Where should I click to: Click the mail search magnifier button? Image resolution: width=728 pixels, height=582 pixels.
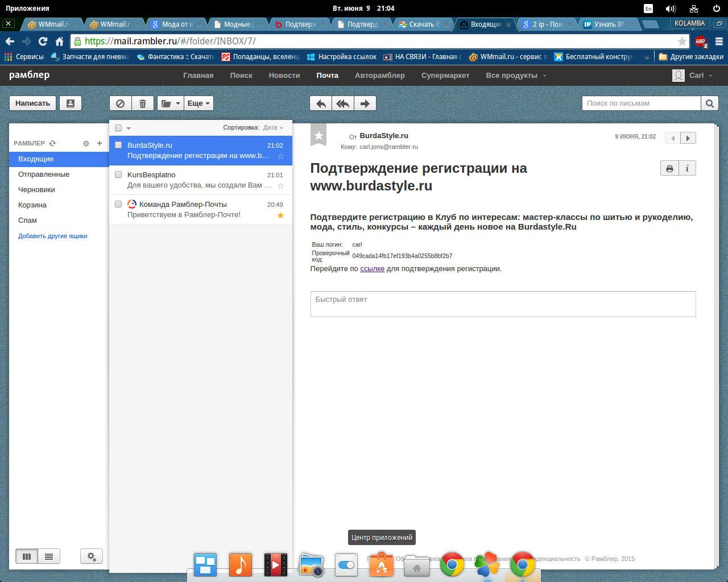(x=709, y=103)
